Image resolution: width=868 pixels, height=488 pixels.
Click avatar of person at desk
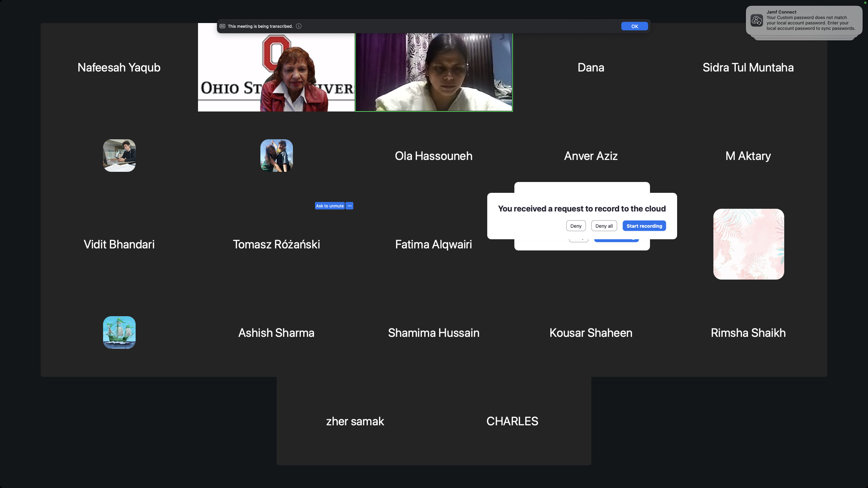click(x=119, y=156)
